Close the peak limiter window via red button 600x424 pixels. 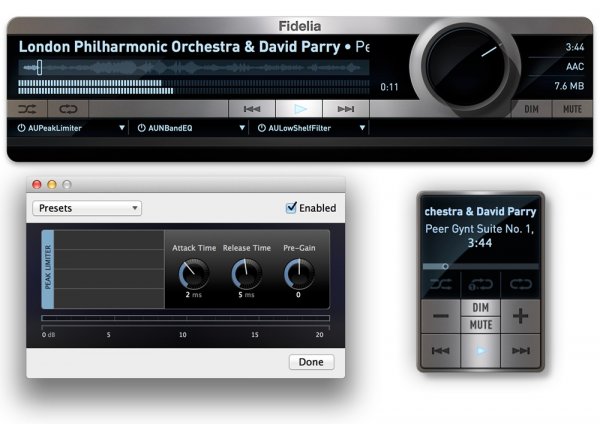37,185
